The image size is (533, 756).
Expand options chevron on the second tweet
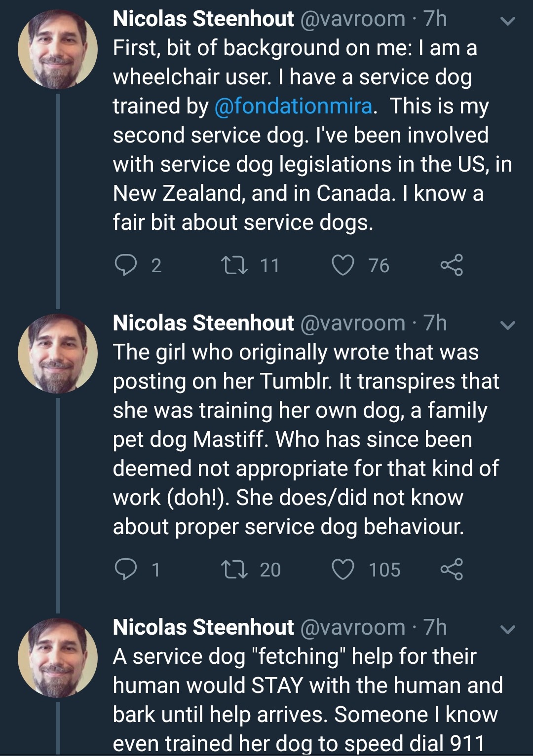coord(508,325)
